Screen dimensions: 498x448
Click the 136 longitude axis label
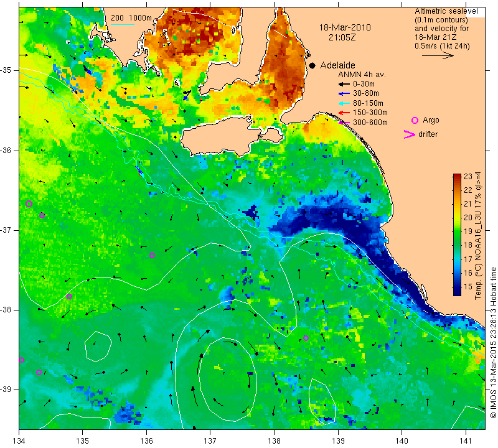(146, 441)
